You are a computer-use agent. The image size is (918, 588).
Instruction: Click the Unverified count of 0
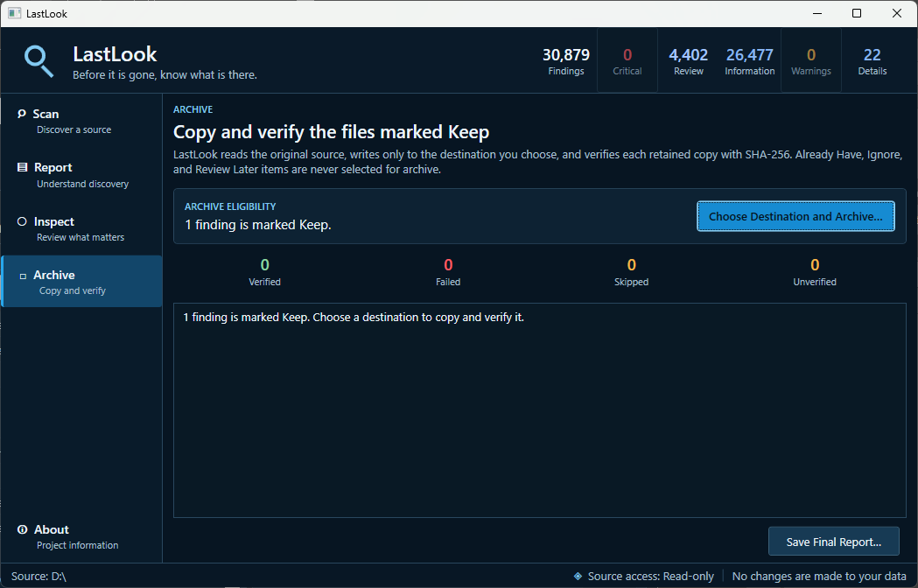coord(815,265)
